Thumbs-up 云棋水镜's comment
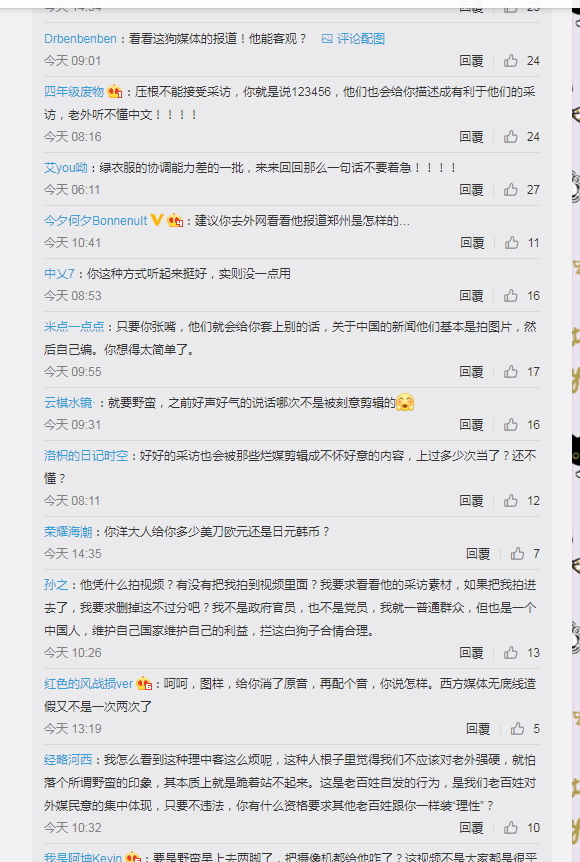The image size is (580, 862). [x=511, y=424]
